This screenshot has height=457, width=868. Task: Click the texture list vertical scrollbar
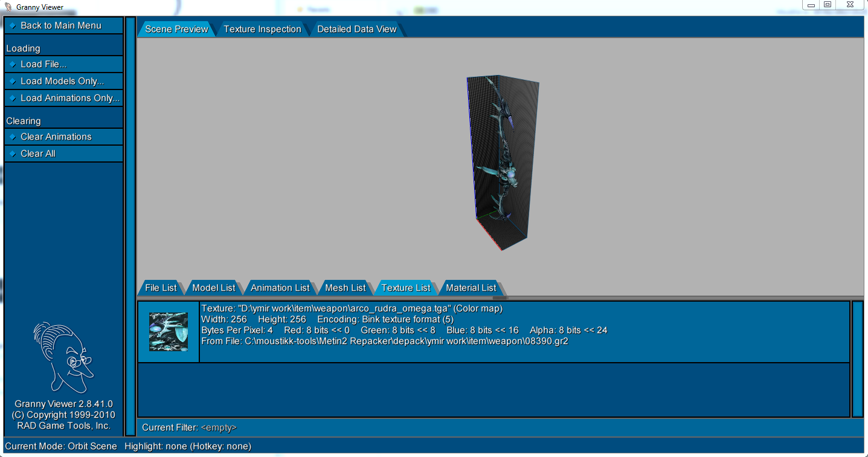coord(857,359)
